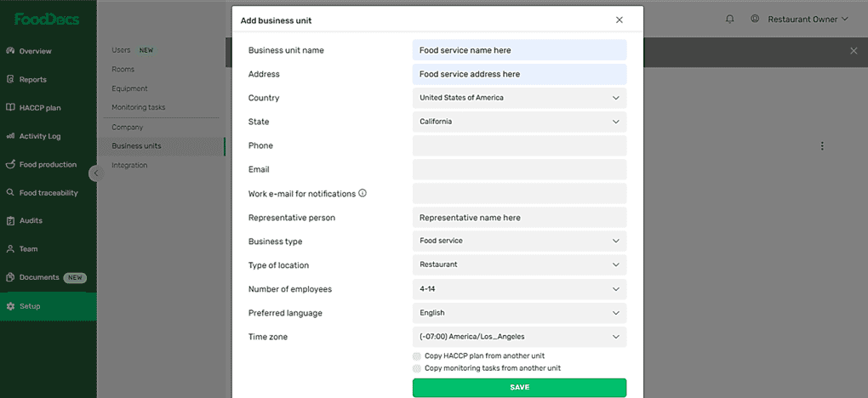
Task: Click the Food production sidebar icon
Action: pyautogui.click(x=10, y=164)
